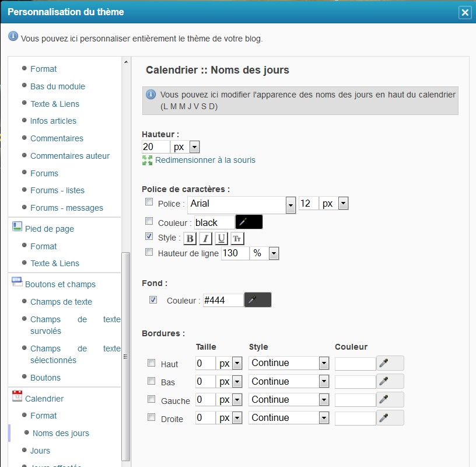
Task: Open color picker for Haut border
Action: tap(390, 363)
